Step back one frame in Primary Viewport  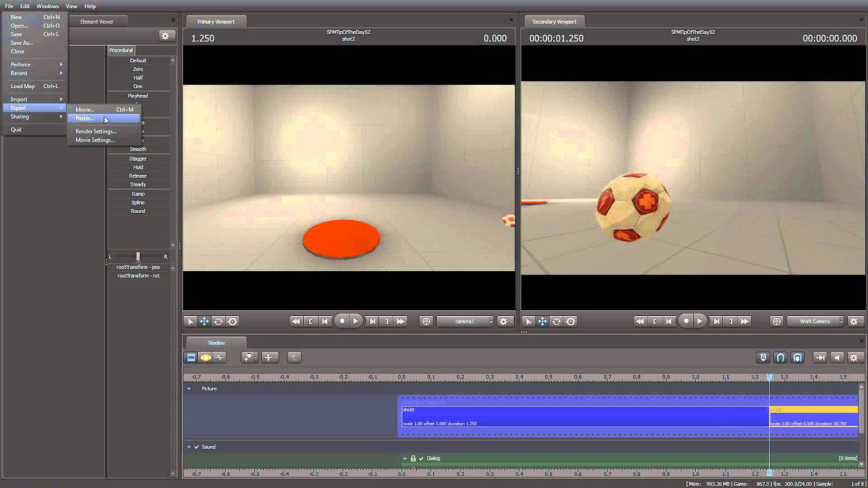tap(325, 321)
